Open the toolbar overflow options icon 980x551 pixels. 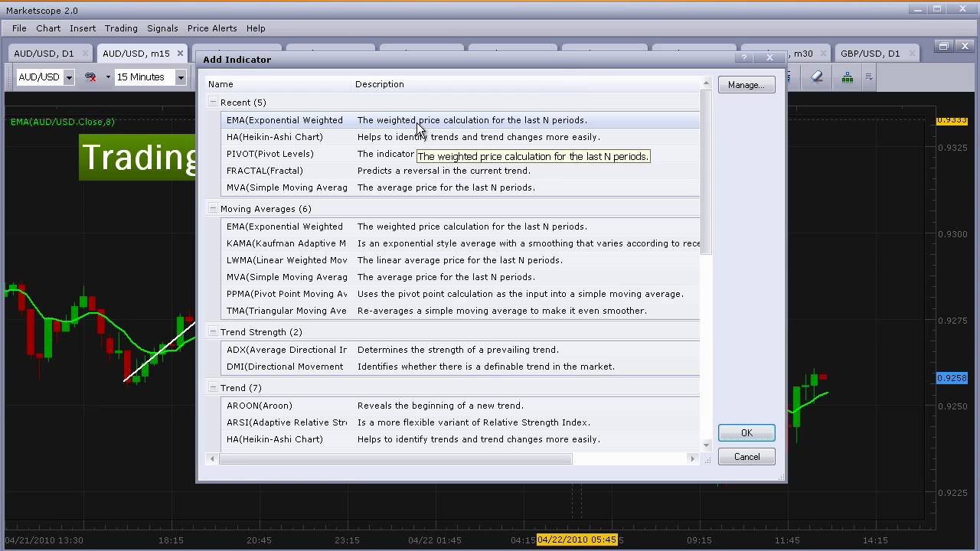pos(869,77)
